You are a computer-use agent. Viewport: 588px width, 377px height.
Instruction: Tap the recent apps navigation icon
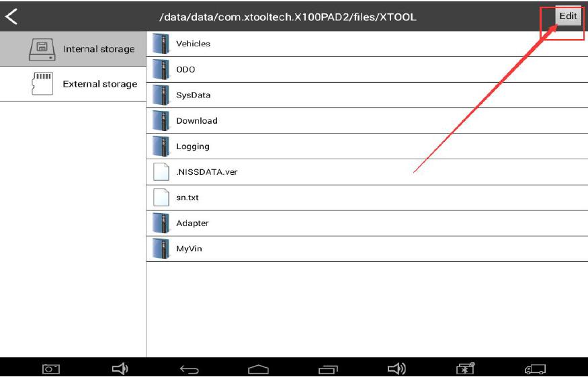pos(328,370)
